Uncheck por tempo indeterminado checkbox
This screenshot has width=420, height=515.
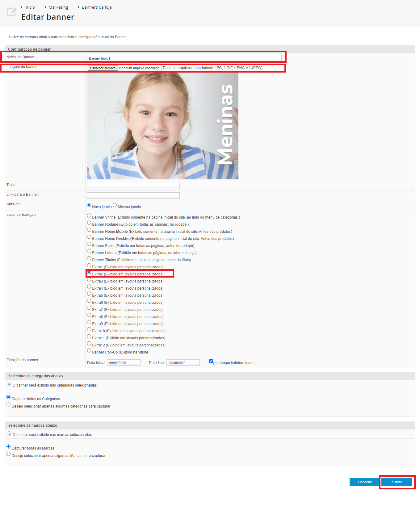[211, 361]
